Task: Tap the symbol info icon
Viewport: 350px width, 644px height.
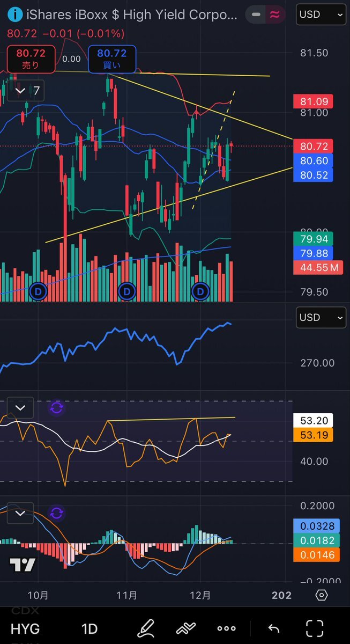Action: pos(16,15)
